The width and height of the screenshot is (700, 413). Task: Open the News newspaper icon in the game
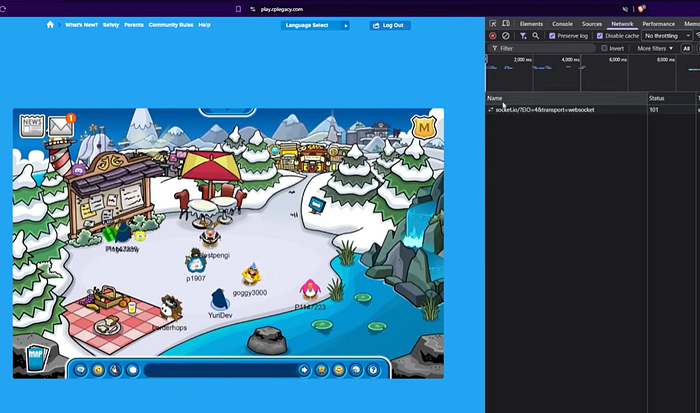[x=32, y=125]
